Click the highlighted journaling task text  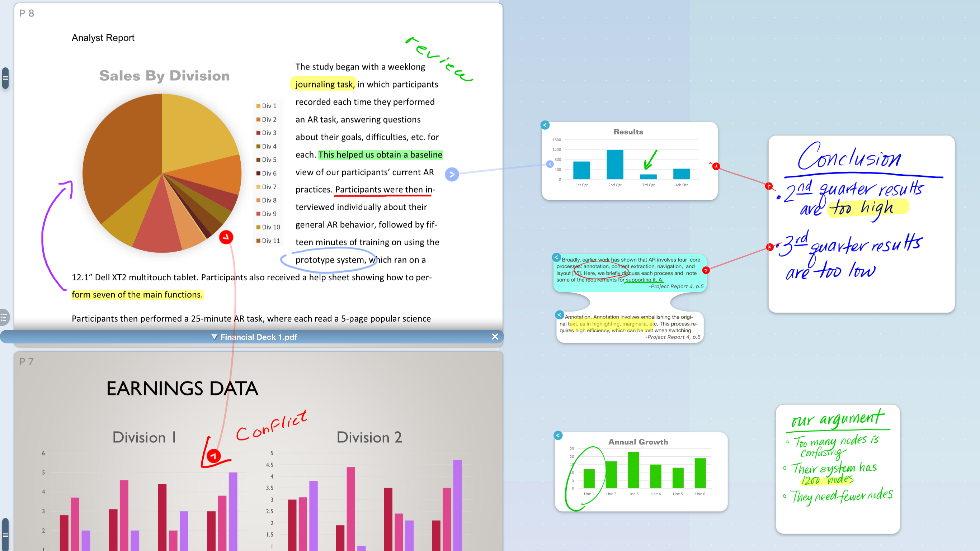point(326,84)
